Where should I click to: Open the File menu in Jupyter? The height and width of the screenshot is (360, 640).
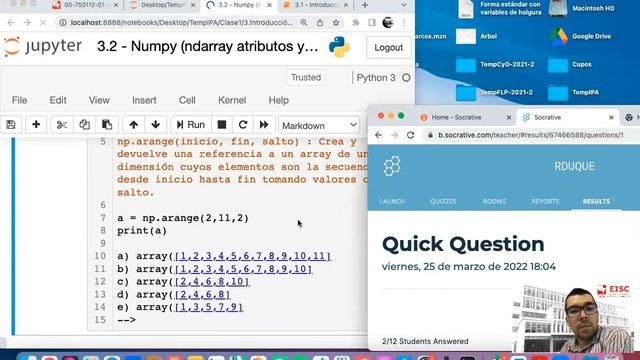20,100
